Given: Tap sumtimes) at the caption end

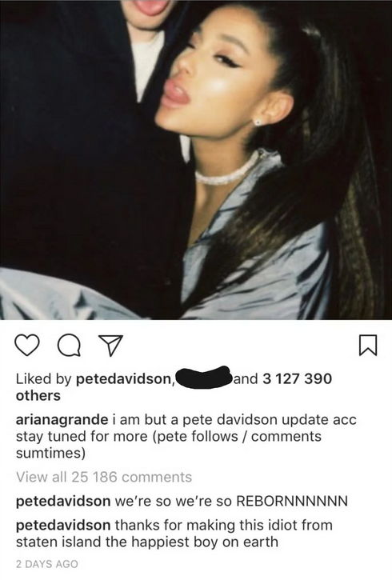Looking at the screenshot, I should click(x=50, y=453).
